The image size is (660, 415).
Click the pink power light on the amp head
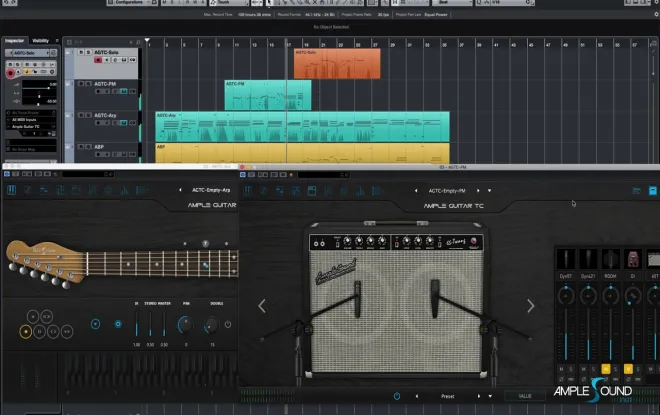click(474, 241)
